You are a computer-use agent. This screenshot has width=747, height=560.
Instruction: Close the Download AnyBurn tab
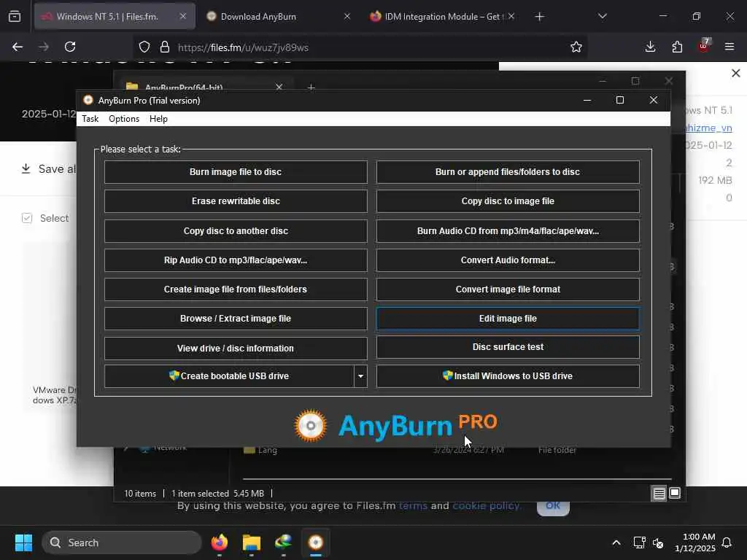pos(347,17)
